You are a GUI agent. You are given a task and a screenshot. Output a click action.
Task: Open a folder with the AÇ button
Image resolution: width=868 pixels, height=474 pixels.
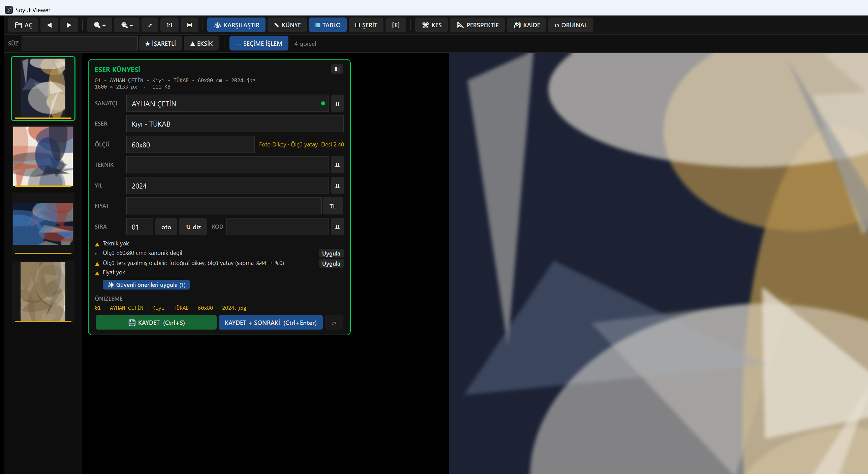[x=24, y=25]
